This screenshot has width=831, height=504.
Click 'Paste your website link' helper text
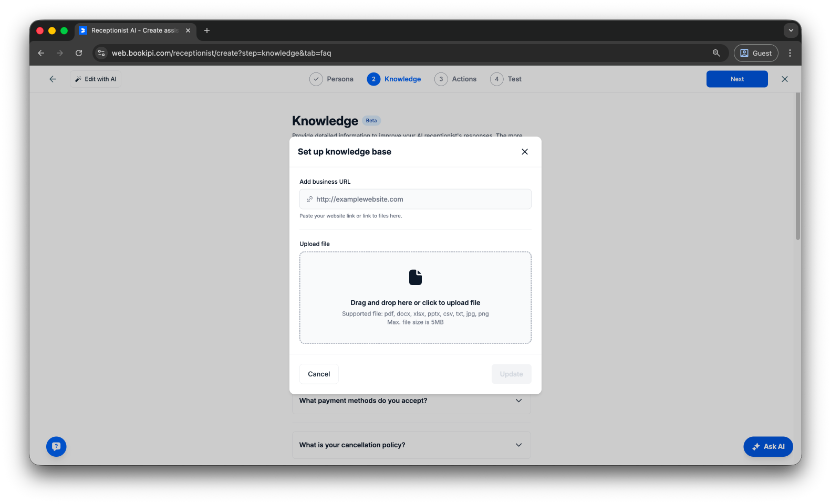[x=350, y=216]
